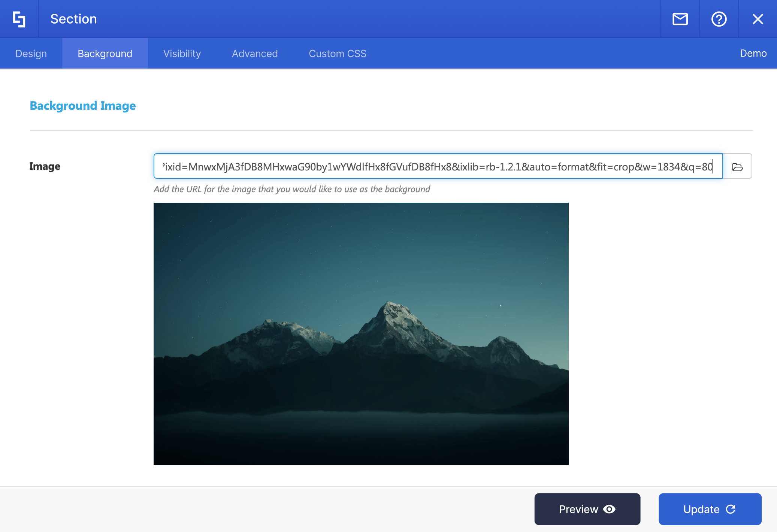Click the eye icon on Preview button

(x=610, y=509)
